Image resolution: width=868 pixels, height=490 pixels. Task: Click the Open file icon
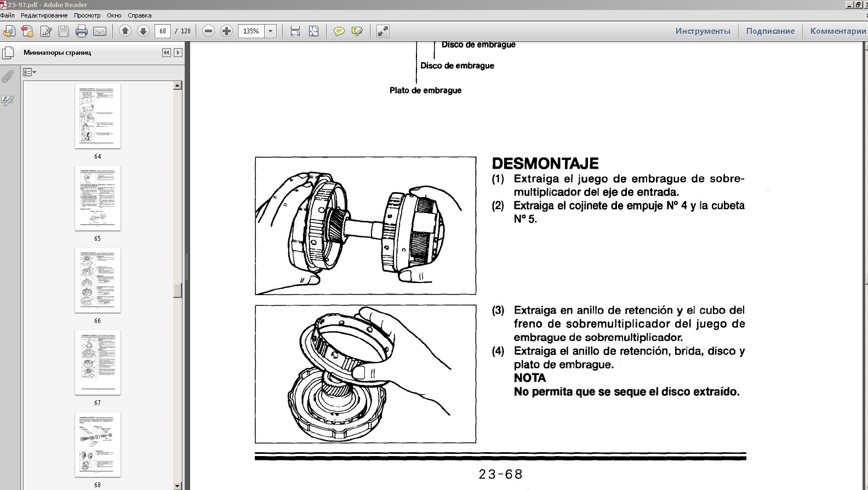coord(9,31)
